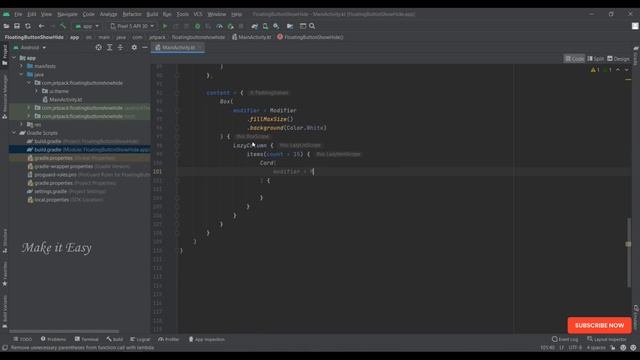Open the Refactor menu
640x360 pixels.
[x=132, y=14]
